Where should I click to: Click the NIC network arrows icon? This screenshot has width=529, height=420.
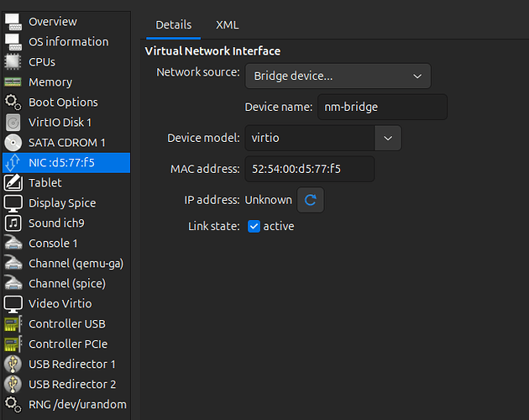tap(13, 163)
